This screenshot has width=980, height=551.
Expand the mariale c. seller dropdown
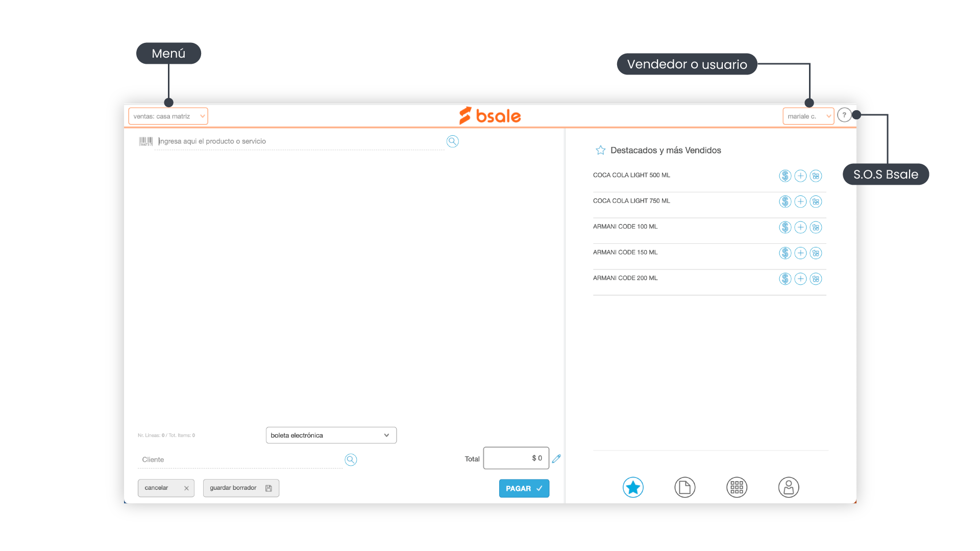[808, 116]
